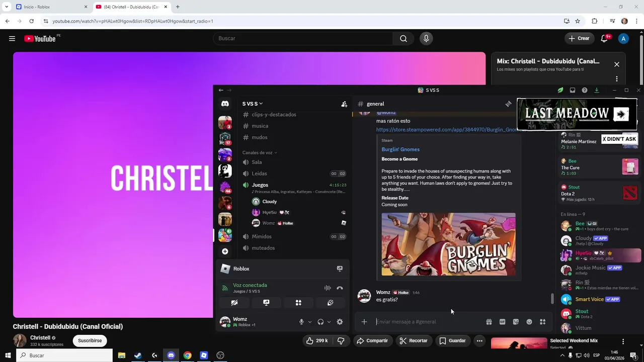644x362 pixels.
Task: Open Discord inbox icon in title bar
Action: 573,90
